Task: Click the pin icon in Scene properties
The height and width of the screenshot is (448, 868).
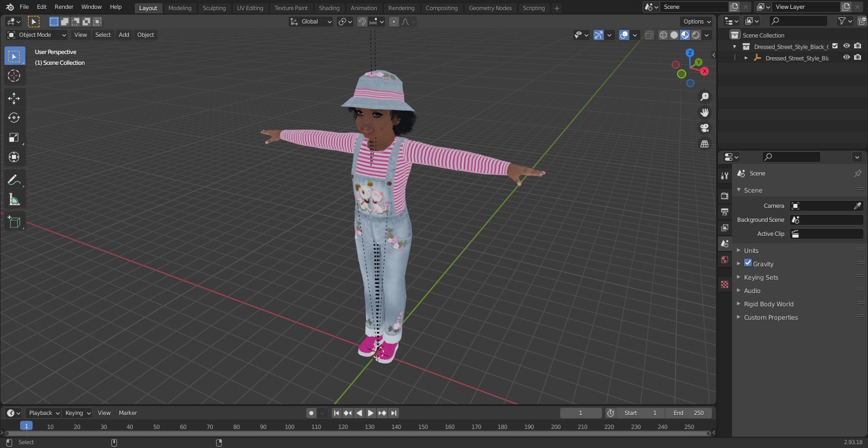Action: [x=857, y=173]
